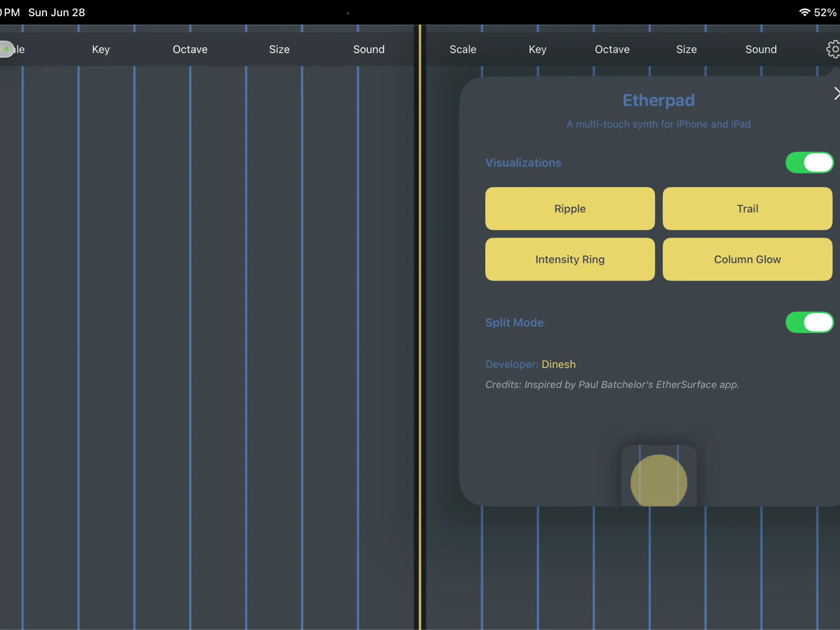The width and height of the screenshot is (840, 630).
Task: Open the settings gear icon
Action: pos(834,49)
